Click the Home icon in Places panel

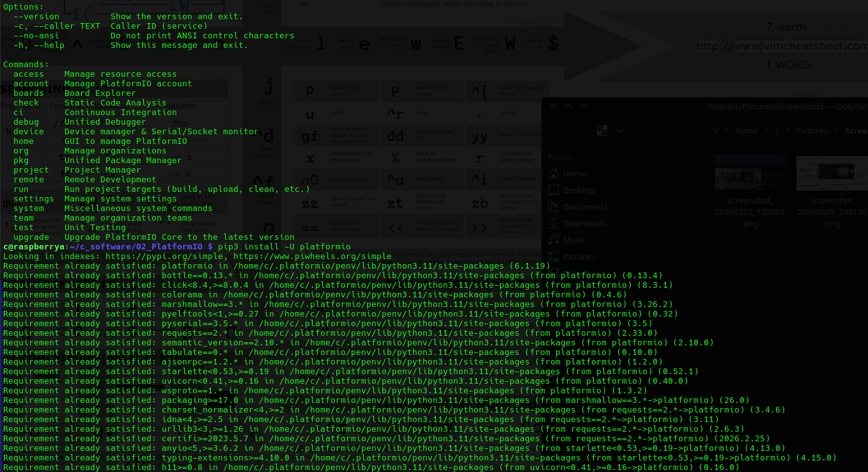coord(554,173)
